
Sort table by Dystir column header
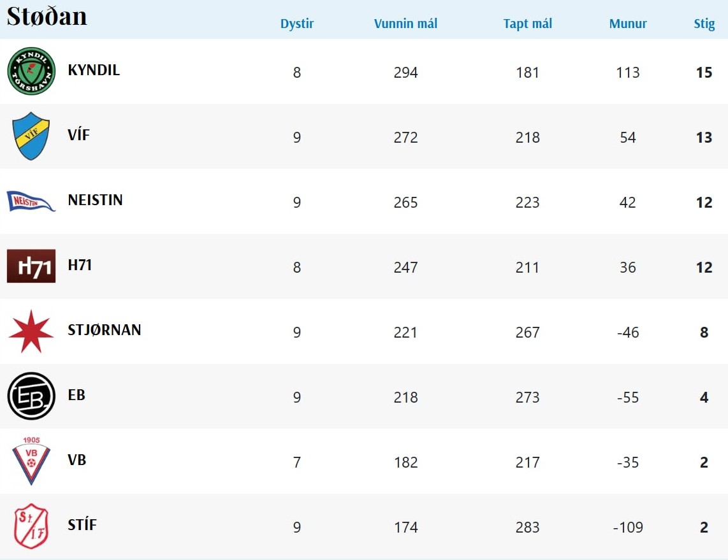(297, 24)
